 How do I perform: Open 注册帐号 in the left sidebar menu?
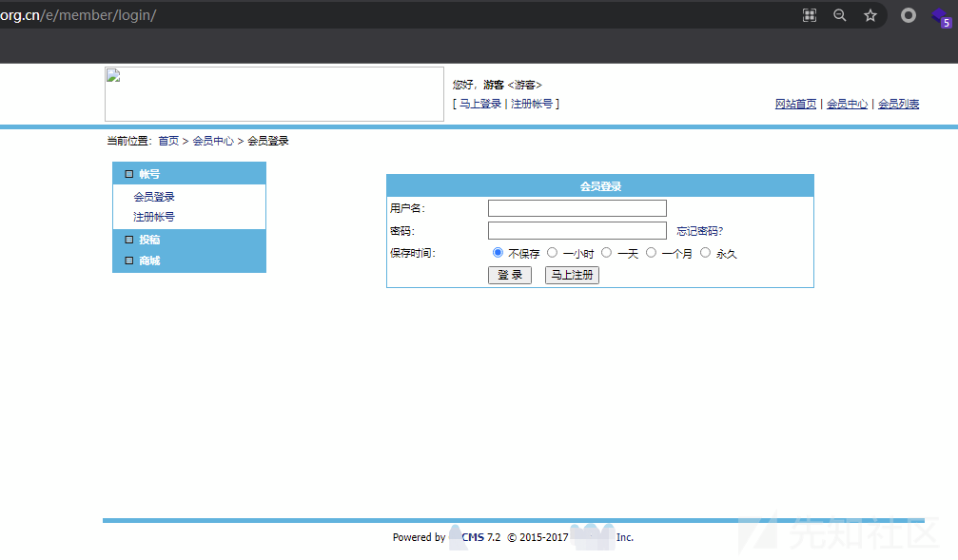point(154,217)
